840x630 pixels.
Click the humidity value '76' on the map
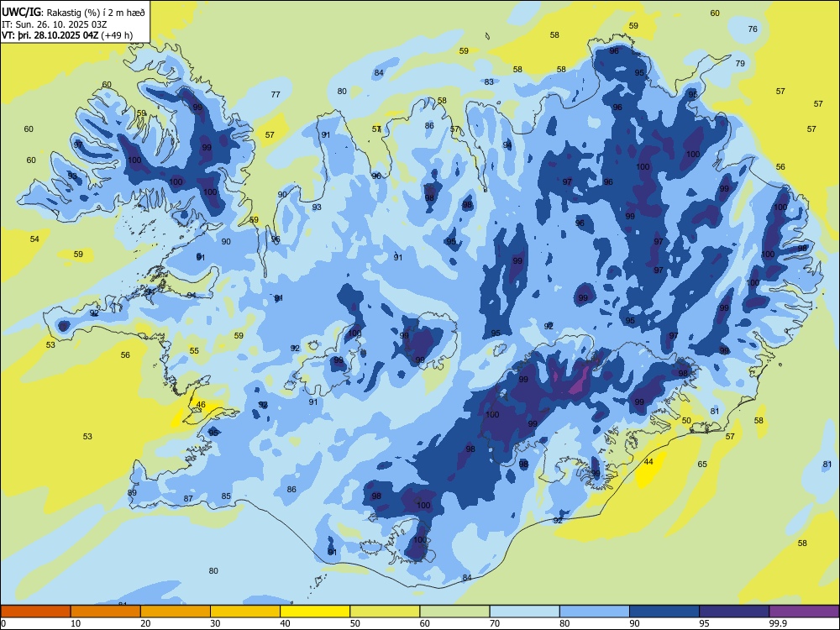(x=753, y=29)
